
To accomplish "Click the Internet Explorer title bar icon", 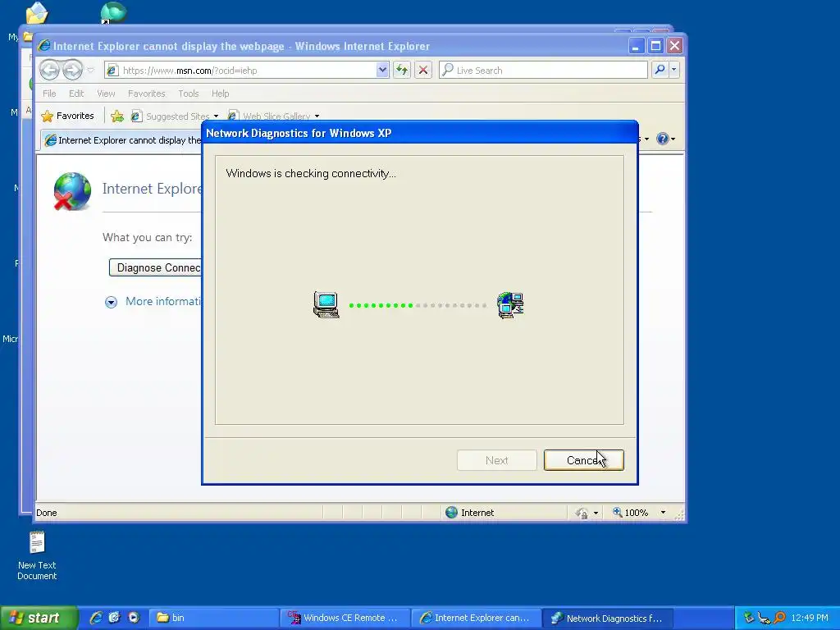I will click(44, 46).
